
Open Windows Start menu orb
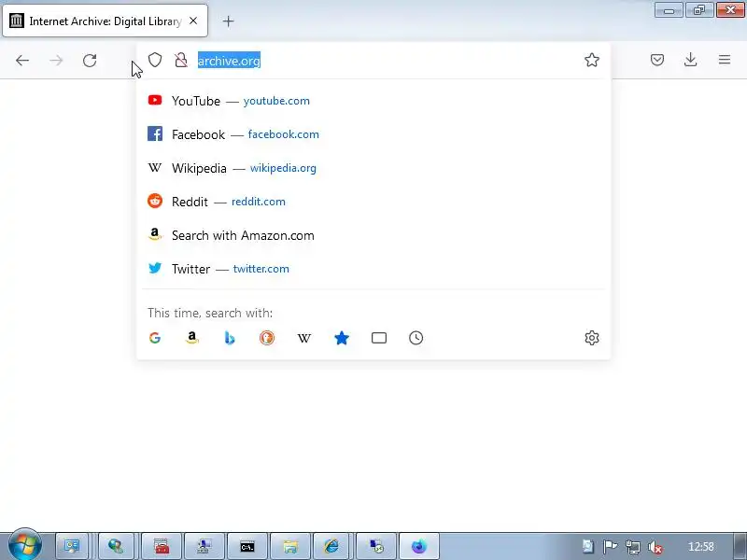25,545
